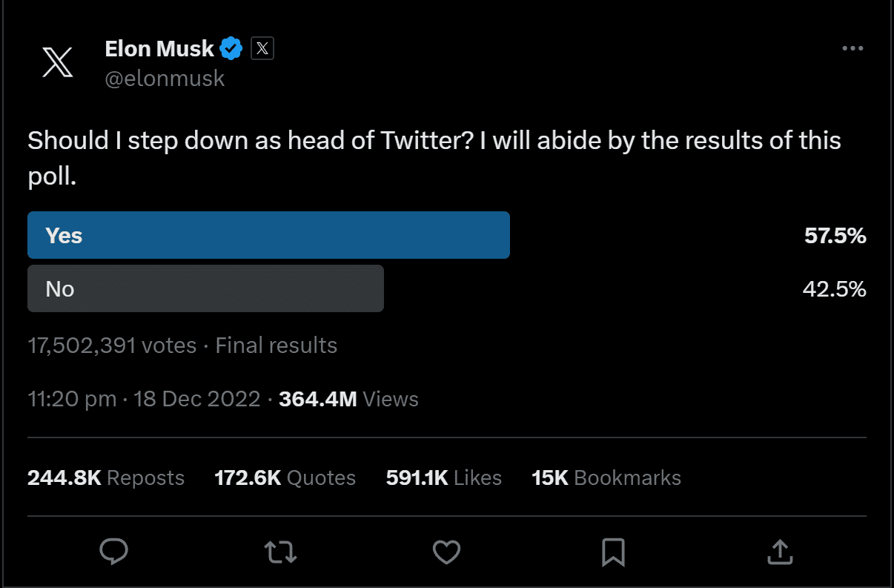Repost this poll using the retweet icon
This screenshot has width=894, height=588.
click(x=280, y=552)
